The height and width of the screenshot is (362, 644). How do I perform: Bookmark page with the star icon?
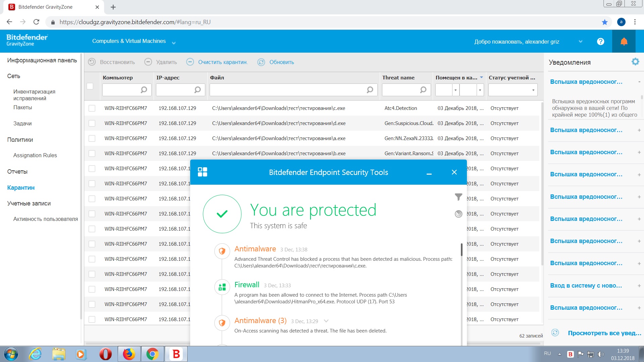604,22
